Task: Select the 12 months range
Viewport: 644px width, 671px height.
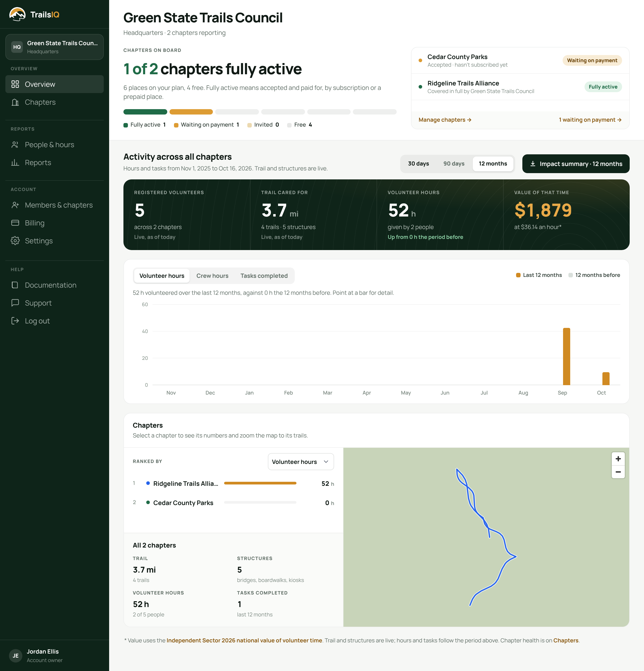Action: pyautogui.click(x=493, y=164)
